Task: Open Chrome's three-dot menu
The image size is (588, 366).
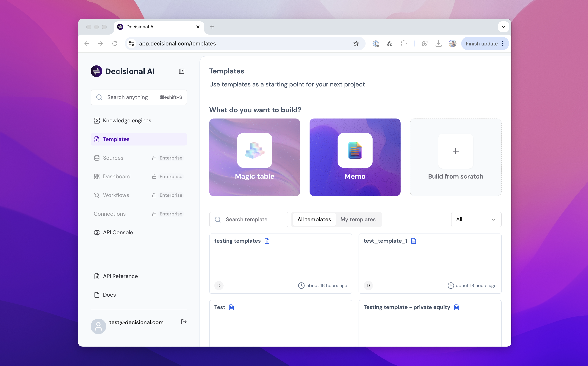Action: click(x=503, y=44)
